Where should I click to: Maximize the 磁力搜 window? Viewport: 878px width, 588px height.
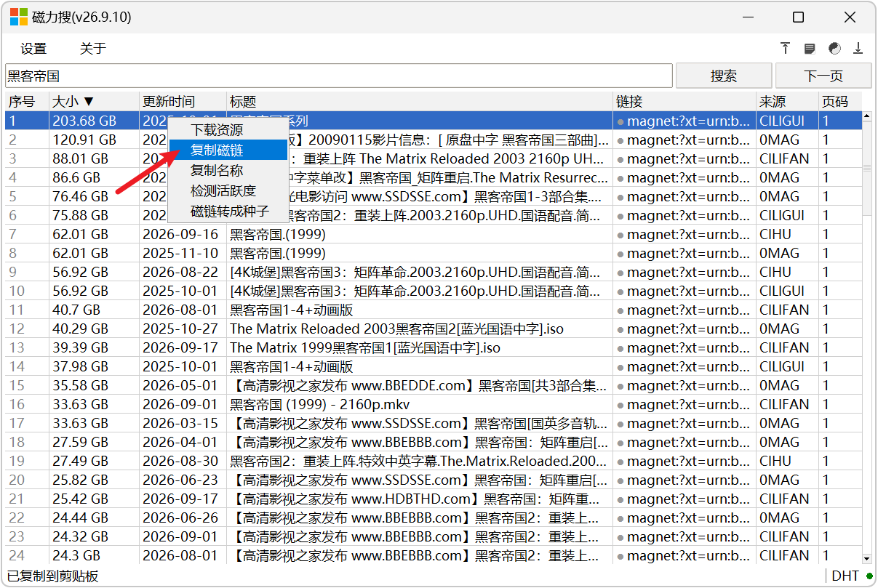[x=798, y=17]
